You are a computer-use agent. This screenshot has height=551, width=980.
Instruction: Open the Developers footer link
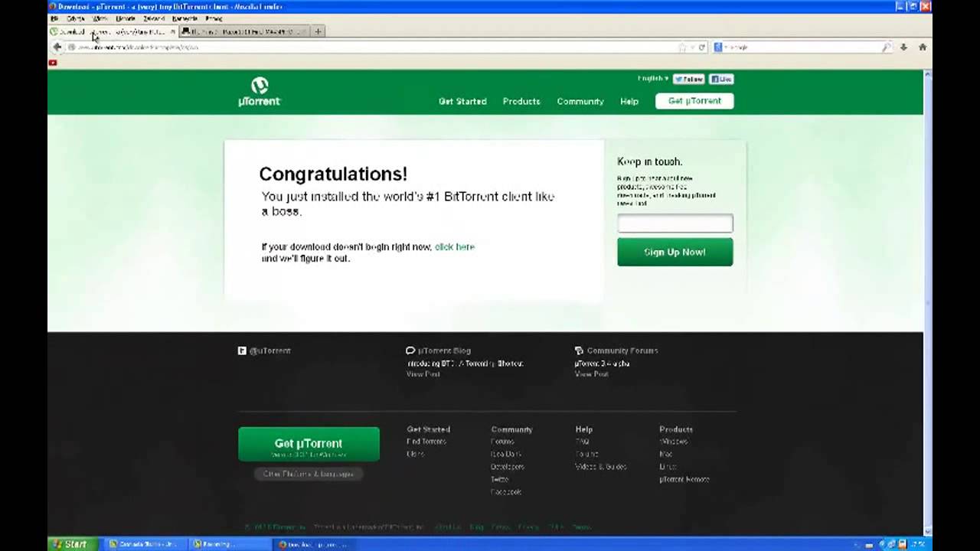coord(508,467)
